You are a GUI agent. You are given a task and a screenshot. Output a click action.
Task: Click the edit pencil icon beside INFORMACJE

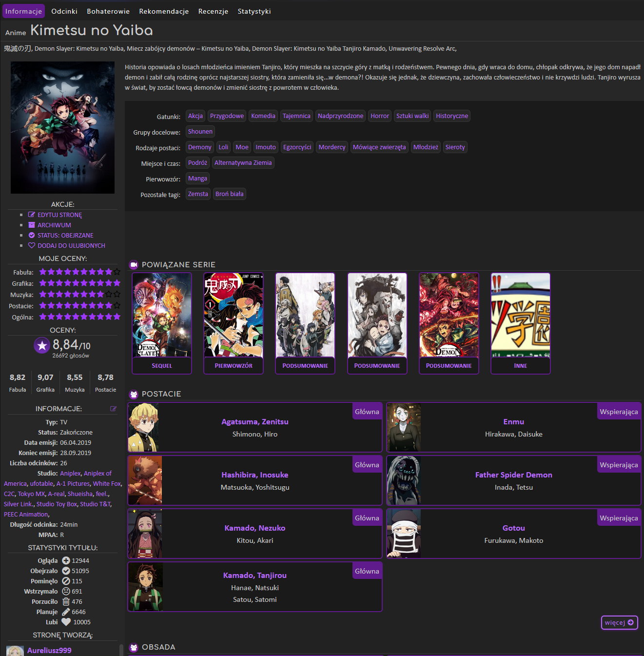[x=114, y=409]
